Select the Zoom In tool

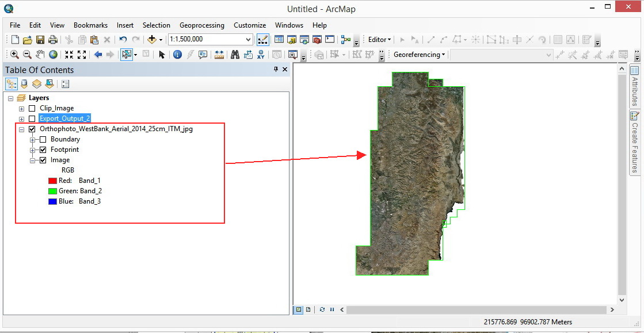click(x=14, y=54)
